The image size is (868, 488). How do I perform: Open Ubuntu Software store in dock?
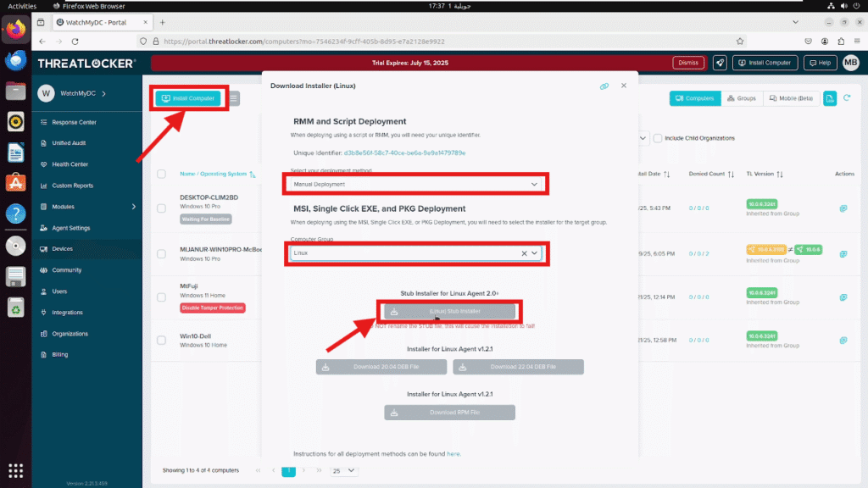tap(15, 183)
